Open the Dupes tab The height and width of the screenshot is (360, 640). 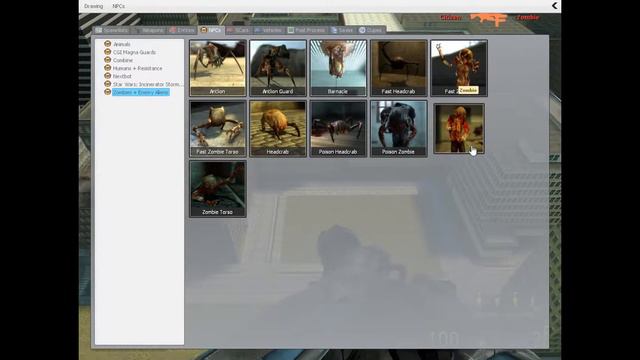[x=371, y=30]
